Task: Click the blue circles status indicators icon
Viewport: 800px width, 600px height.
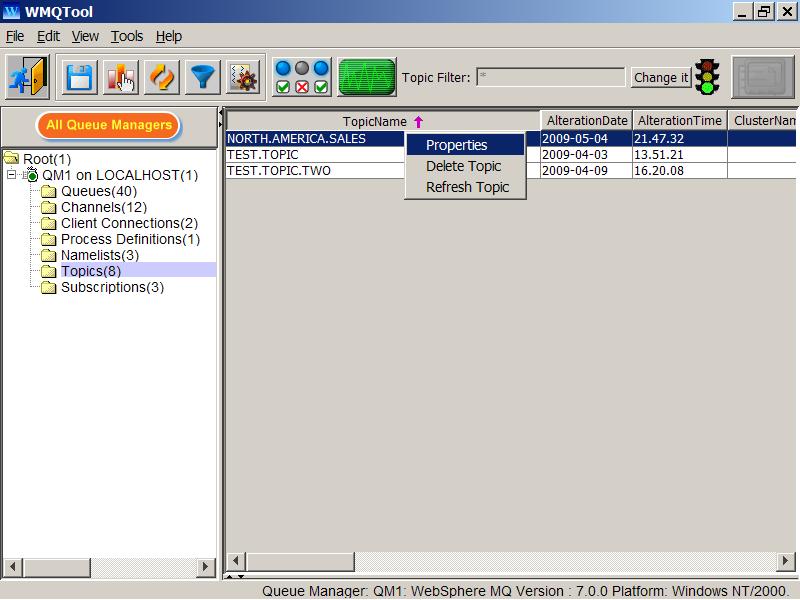Action: [302, 77]
